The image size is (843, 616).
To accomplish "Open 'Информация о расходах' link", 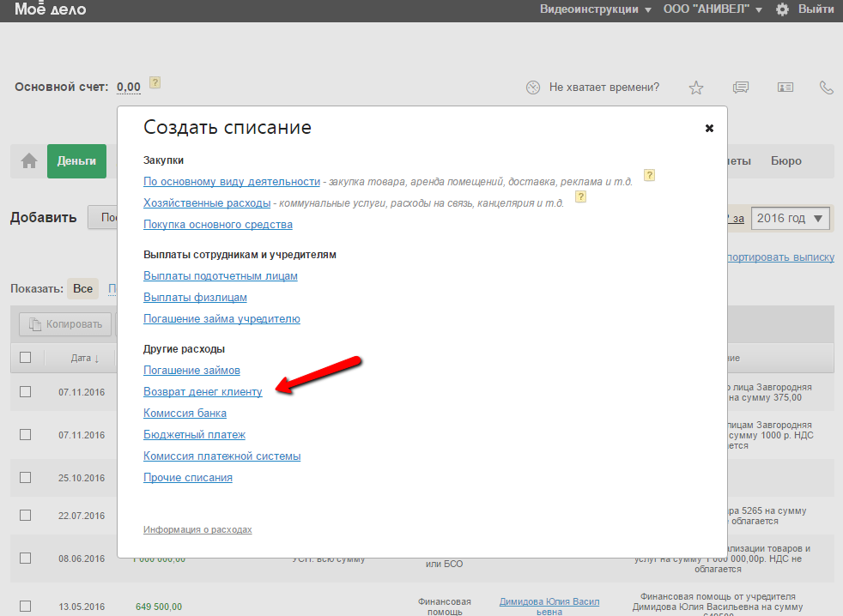I will pos(197,529).
